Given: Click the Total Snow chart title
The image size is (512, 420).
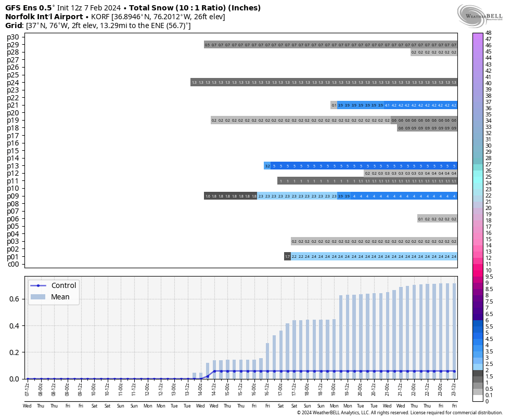Looking at the screenshot, I should pyautogui.click(x=195, y=8).
